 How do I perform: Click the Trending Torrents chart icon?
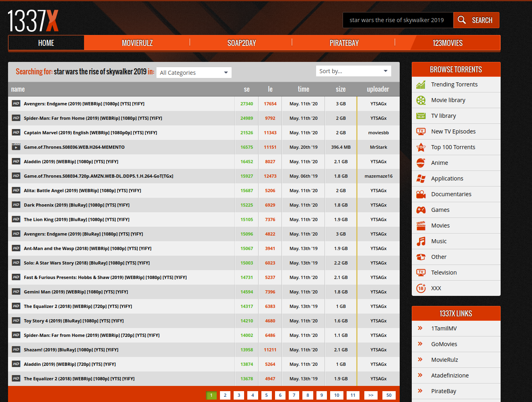point(421,85)
